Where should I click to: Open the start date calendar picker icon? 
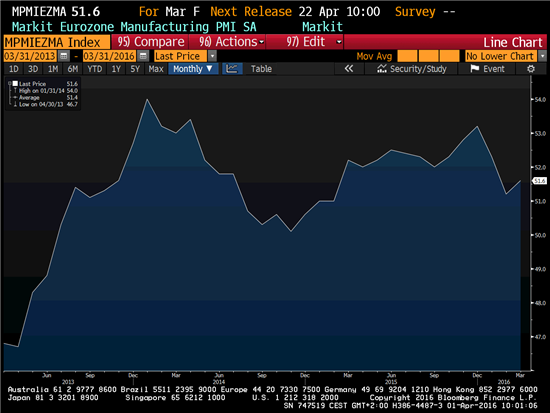[63, 56]
